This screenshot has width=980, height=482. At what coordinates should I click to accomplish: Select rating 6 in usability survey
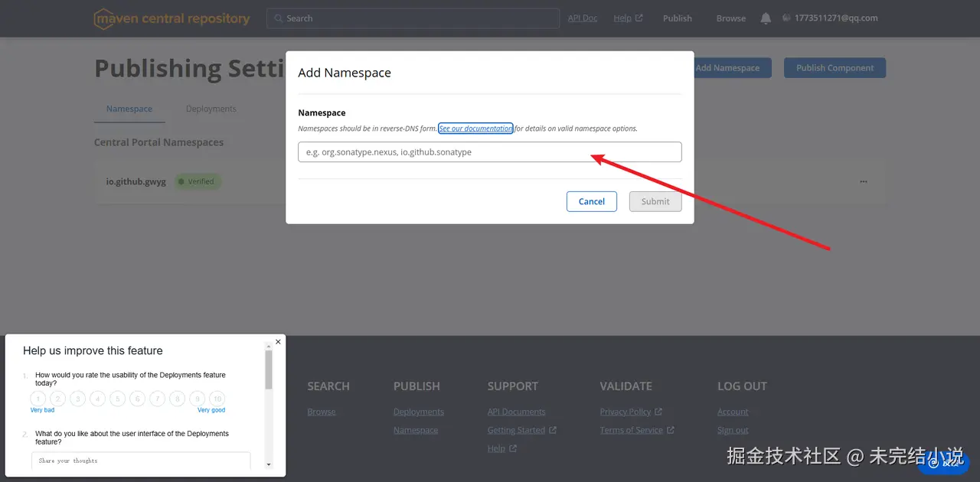click(137, 399)
